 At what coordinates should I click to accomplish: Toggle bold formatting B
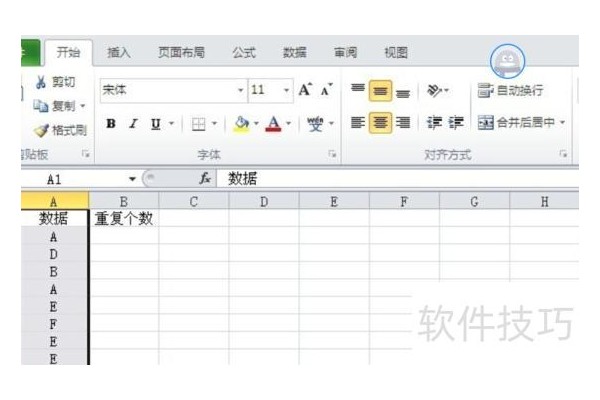(x=111, y=124)
